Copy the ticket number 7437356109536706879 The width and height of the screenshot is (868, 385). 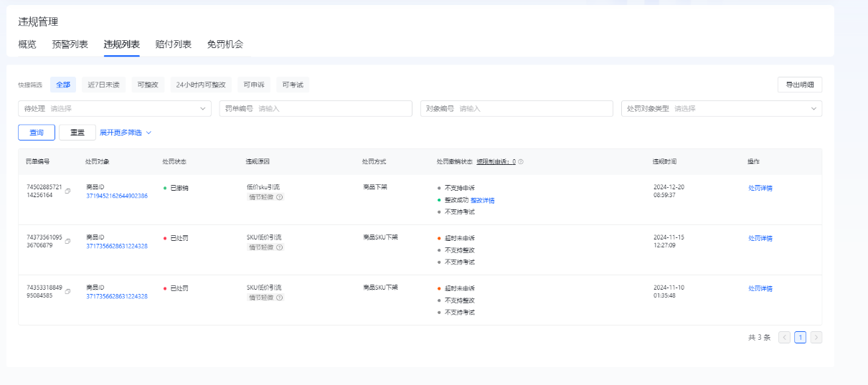67,242
